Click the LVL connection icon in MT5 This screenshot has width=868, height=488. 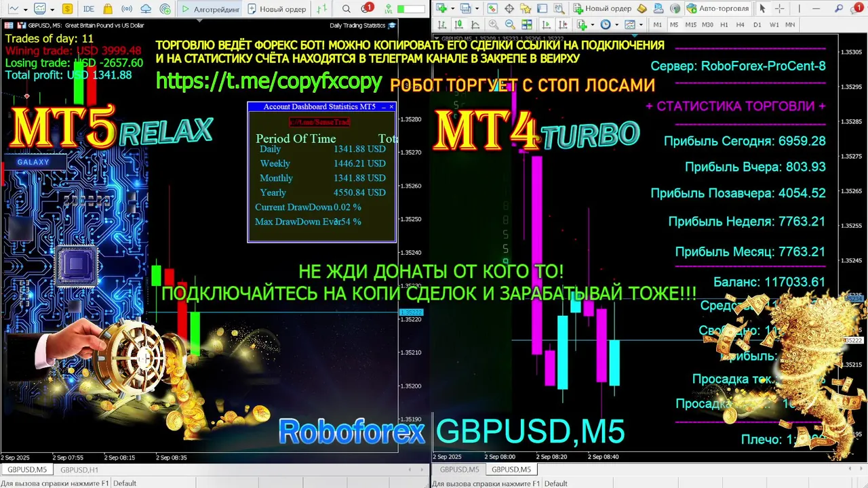389,9
